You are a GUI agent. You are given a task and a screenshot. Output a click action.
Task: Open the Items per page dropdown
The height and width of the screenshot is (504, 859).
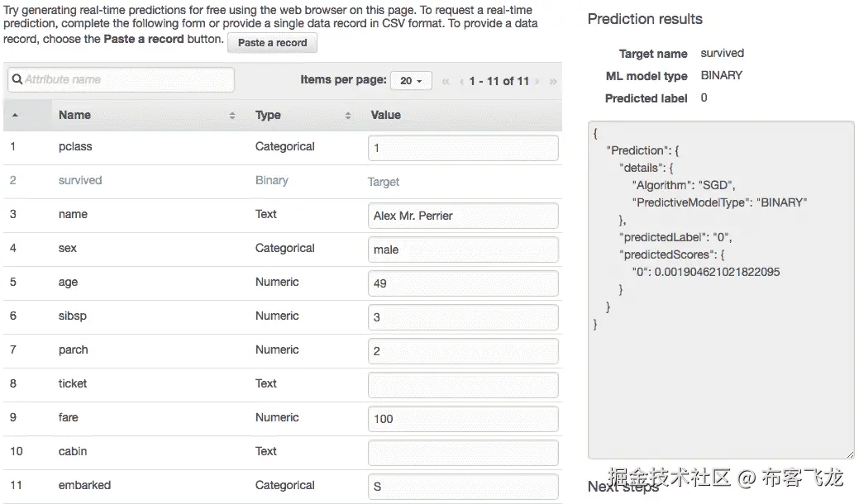click(411, 81)
